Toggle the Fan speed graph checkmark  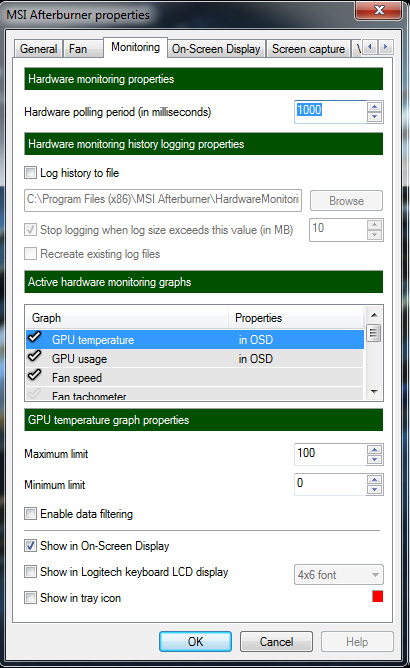point(35,375)
